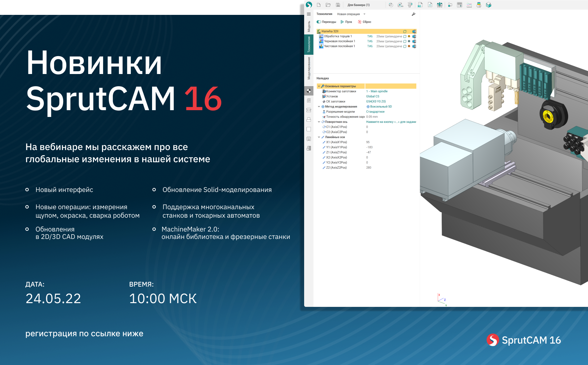The height and width of the screenshot is (365, 588).
Task: Open the N1 NC program file icon
Action: pos(420,5)
